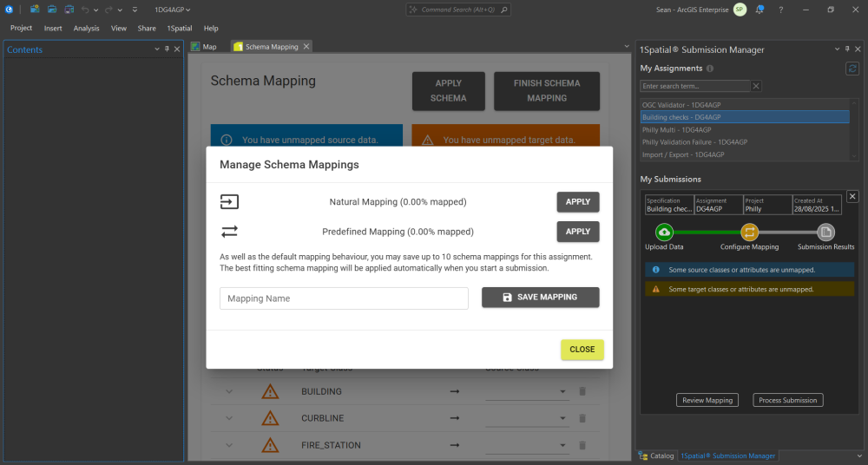Click the CURBLINE warning triangle icon
This screenshot has width=868, height=465.
coord(270,418)
